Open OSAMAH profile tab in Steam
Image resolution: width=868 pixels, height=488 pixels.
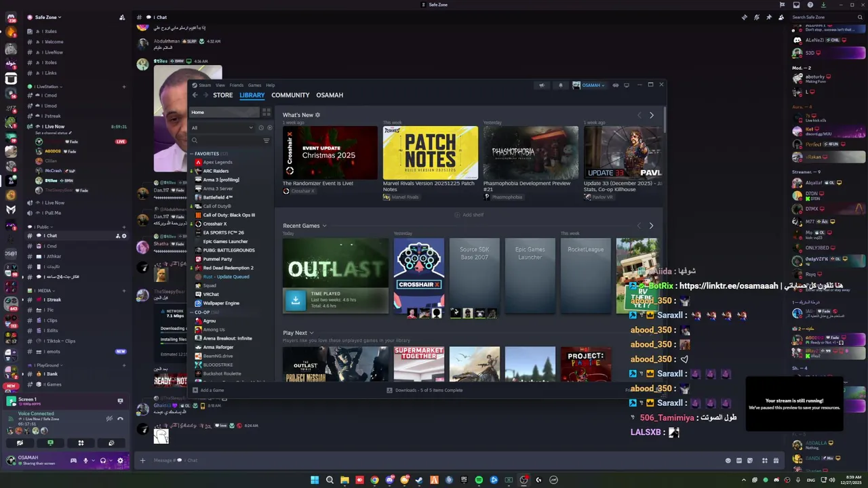(x=330, y=95)
